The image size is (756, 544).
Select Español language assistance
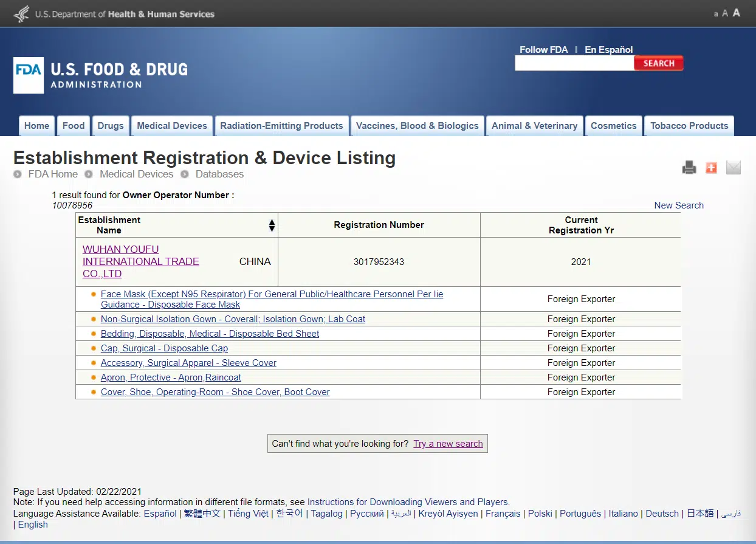pos(160,514)
